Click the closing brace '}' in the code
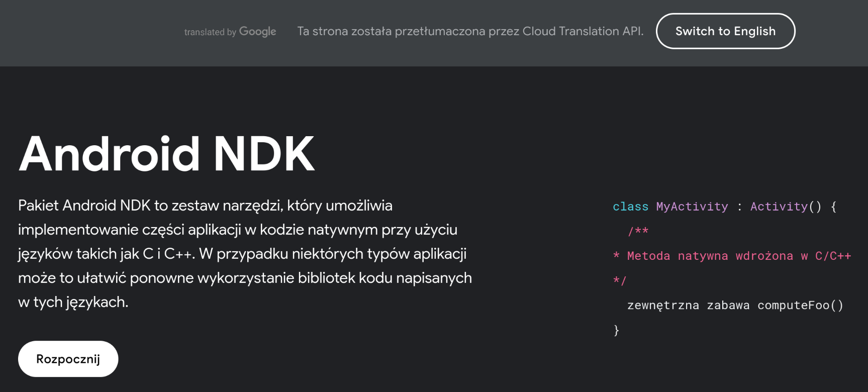This screenshot has width=868, height=392. coord(616,330)
